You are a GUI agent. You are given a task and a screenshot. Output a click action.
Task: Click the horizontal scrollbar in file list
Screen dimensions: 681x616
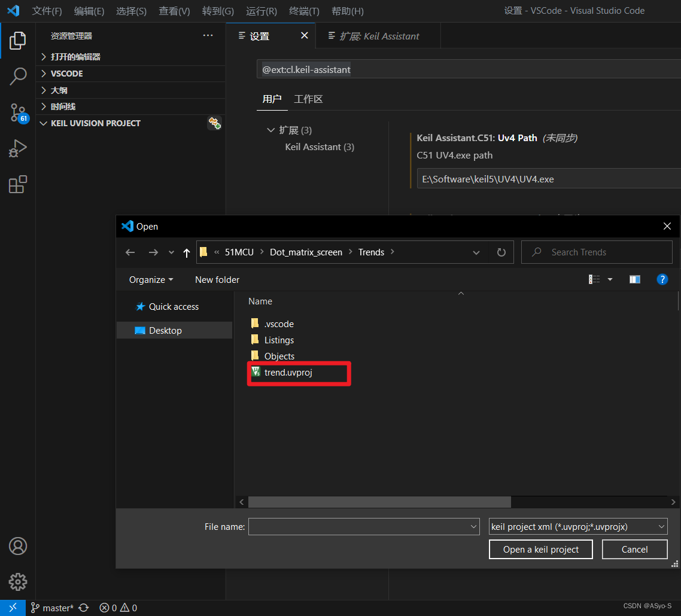(x=379, y=502)
